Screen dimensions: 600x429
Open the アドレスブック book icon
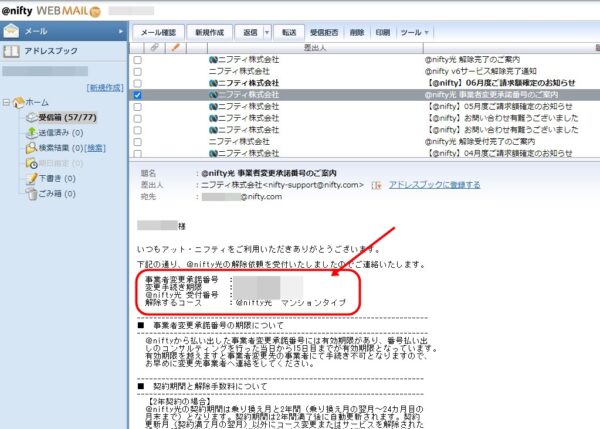[12, 50]
